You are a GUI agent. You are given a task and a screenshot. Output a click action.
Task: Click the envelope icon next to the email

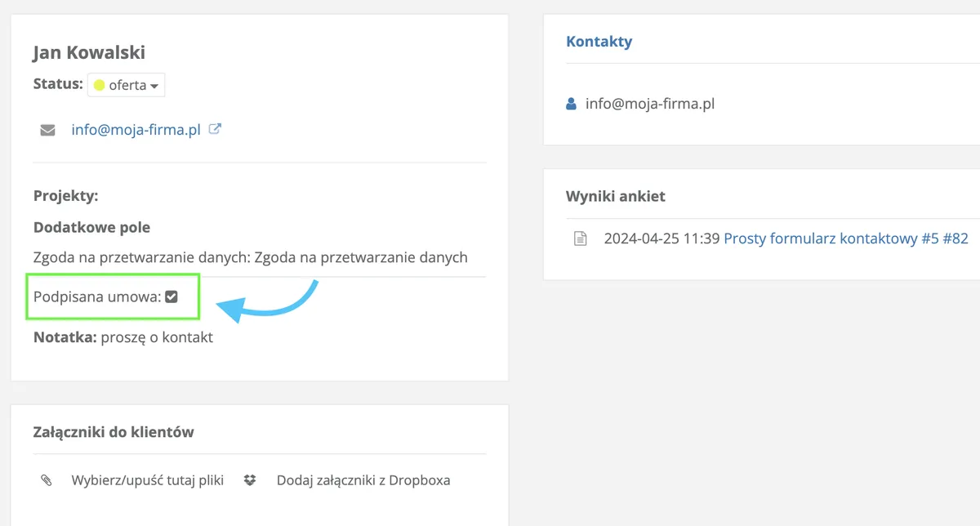coord(47,130)
